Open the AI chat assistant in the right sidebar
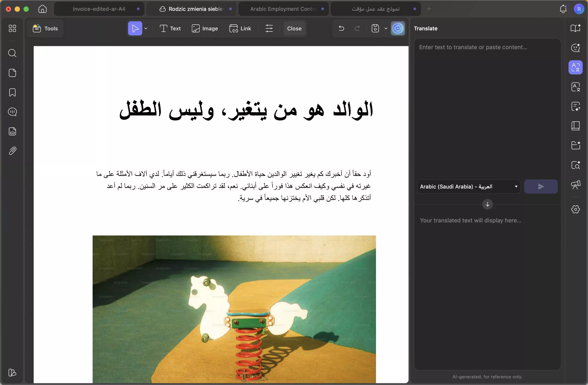Screen dimensions: 588x385 pyautogui.click(x=575, y=48)
